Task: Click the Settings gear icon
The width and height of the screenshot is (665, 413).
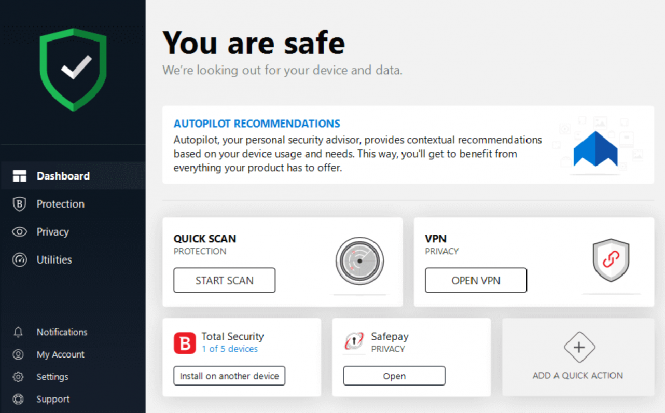Action: tap(18, 377)
